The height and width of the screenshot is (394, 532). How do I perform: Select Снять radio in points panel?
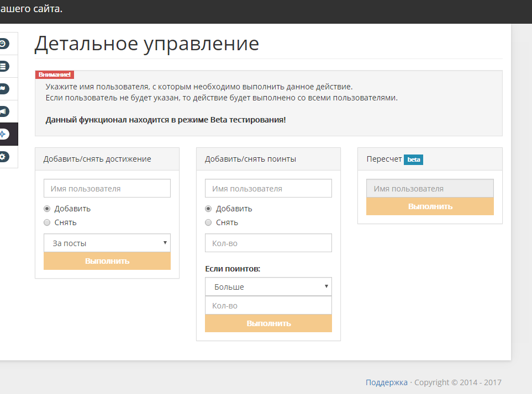(208, 222)
